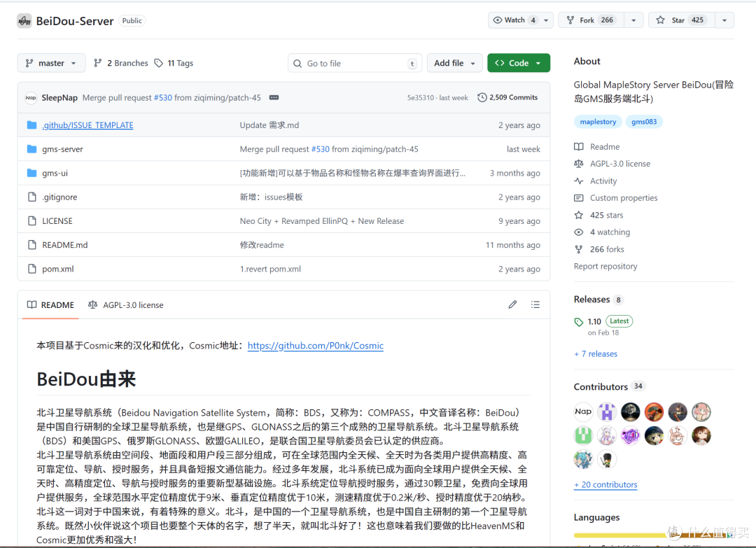Screen dimensions: 756x548
Task: Open the Add file dropdown
Action: pos(455,63)
